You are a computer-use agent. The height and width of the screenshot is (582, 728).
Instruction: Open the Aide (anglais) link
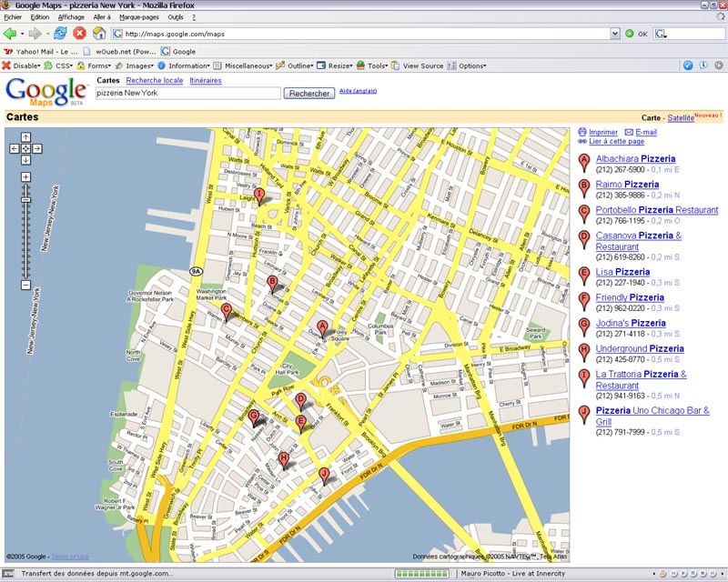[358, 91]
